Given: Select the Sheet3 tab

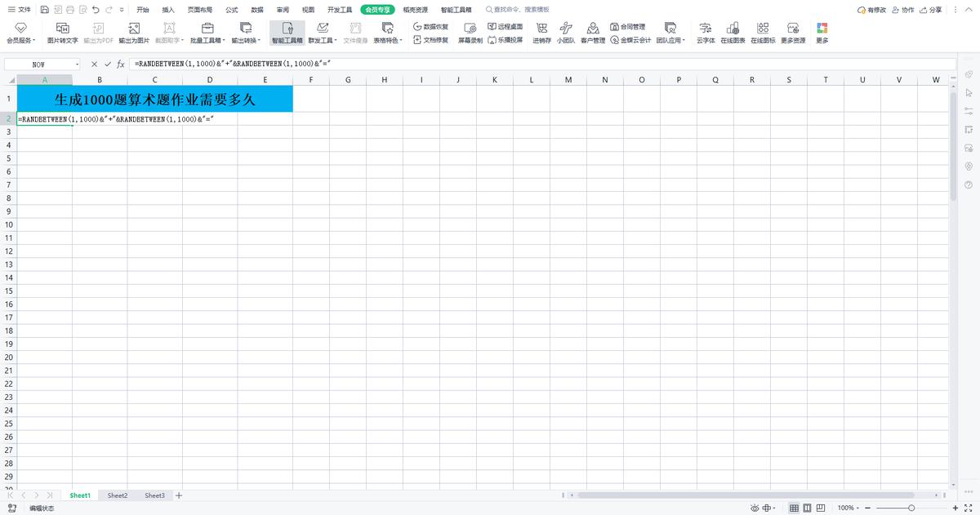Looking at the screenshot, I should tap(155, 495).
